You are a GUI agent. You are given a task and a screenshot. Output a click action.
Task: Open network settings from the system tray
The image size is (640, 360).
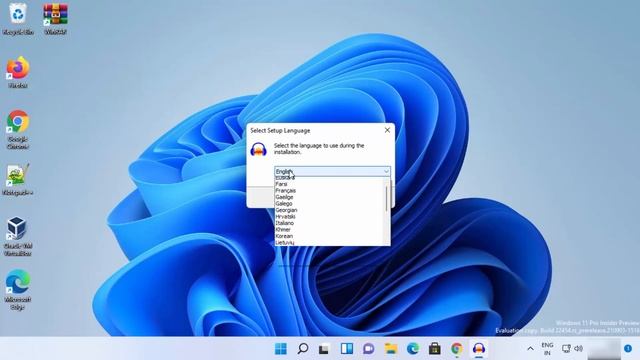point(566,349)
